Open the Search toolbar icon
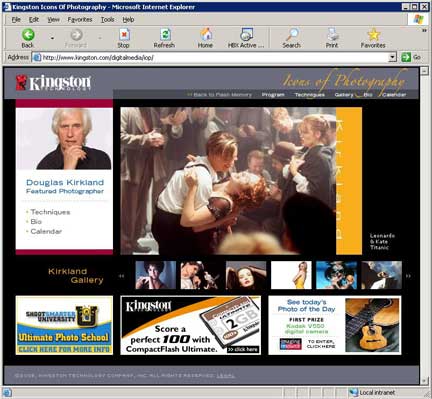 pos(292,35)
